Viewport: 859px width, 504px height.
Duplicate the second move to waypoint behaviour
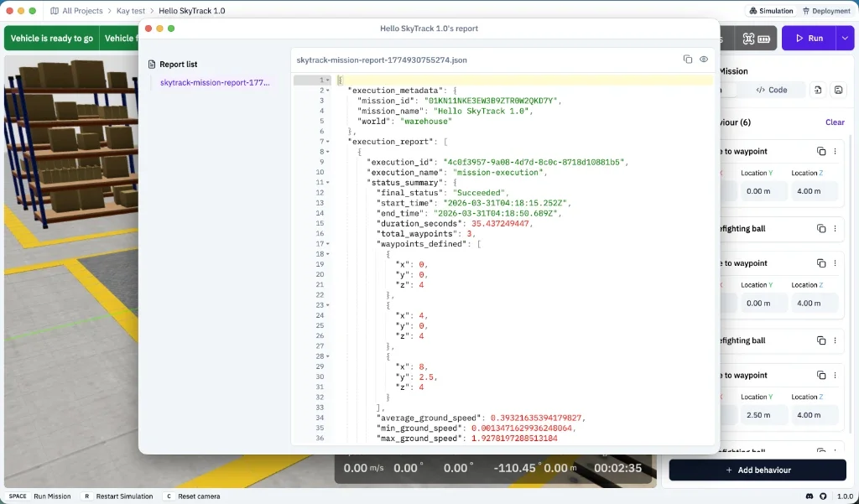(821, 263)
